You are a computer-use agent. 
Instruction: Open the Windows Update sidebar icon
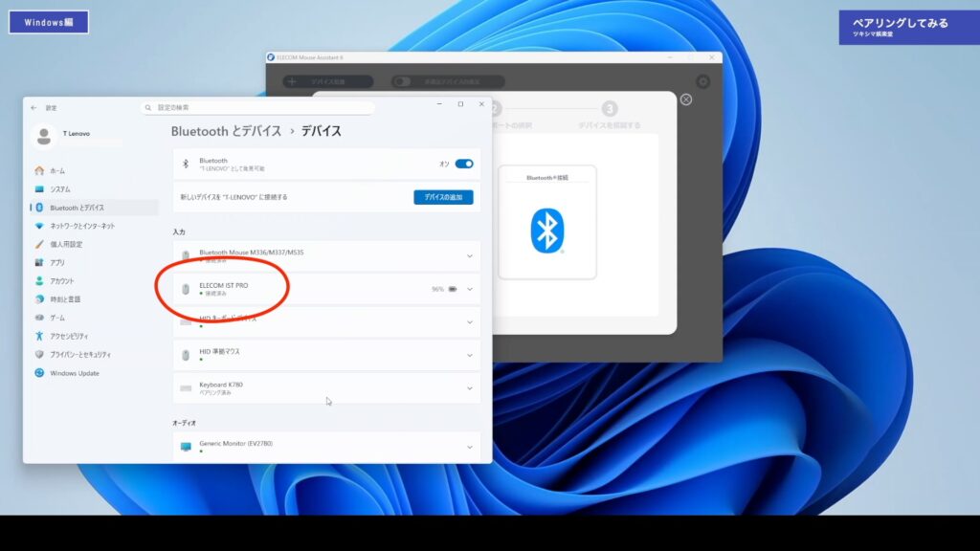pos(39,373)
